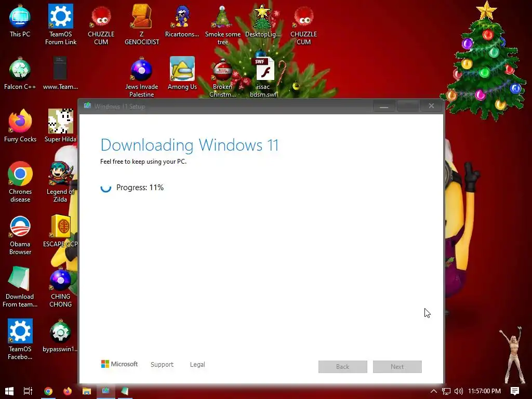Select the Falcon C++ recycle bin icon
532x399 pixels.
20,74
